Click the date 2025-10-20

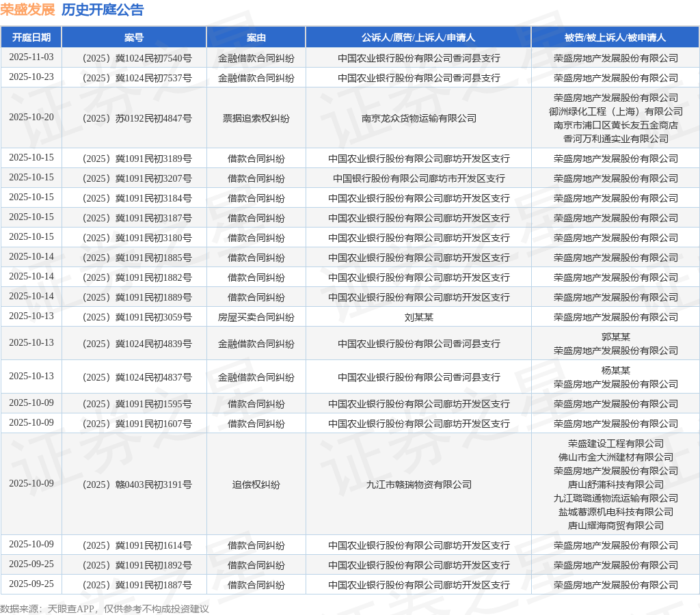(31, 118)
